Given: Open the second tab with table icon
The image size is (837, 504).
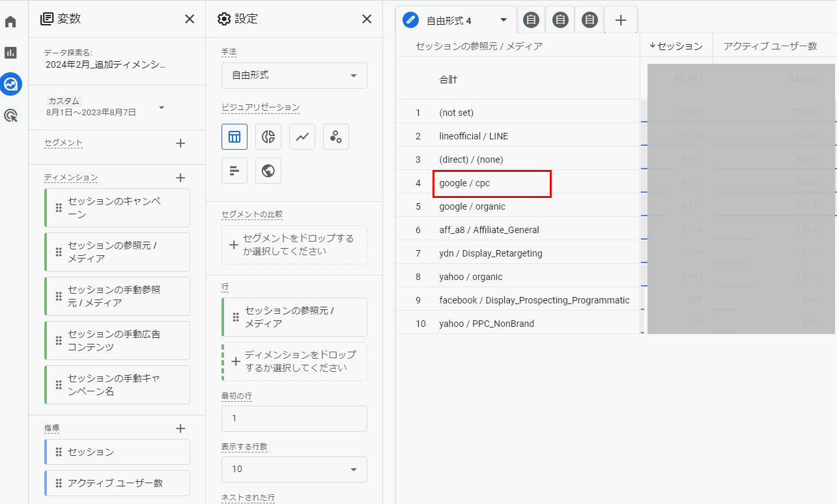Looking at the screenshot, I should tap(532, 20).
